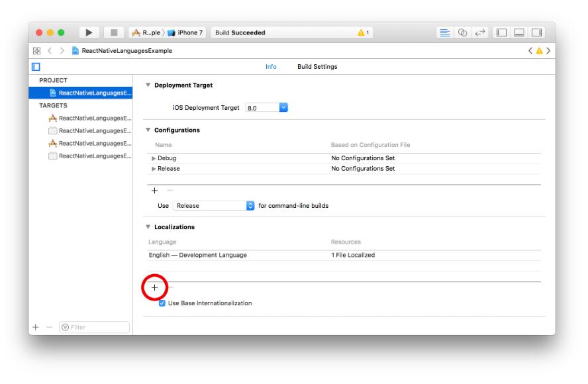Show the Assistant editor
588x384 pixels.
click(462, 32)
